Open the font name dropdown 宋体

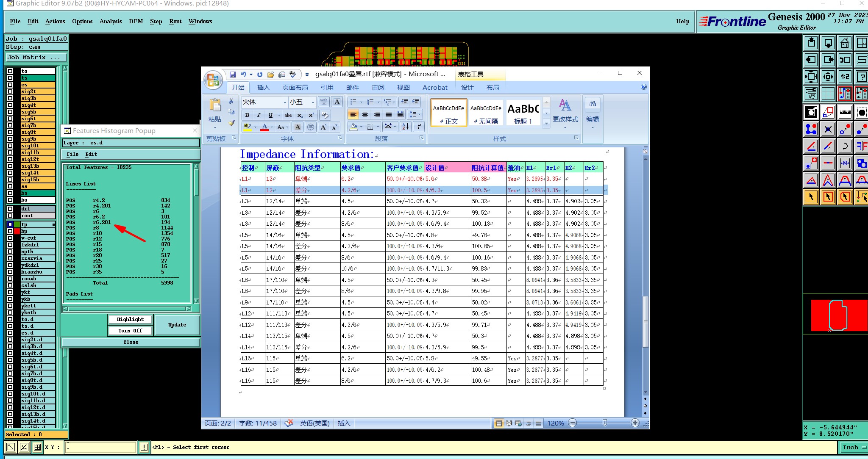click(x=285, y=102)
